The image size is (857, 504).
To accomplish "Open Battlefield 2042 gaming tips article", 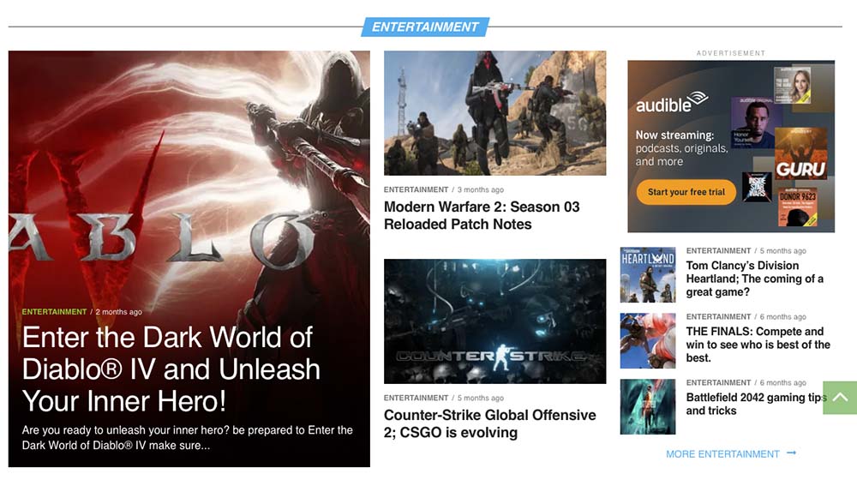I will tap(757, 404).
